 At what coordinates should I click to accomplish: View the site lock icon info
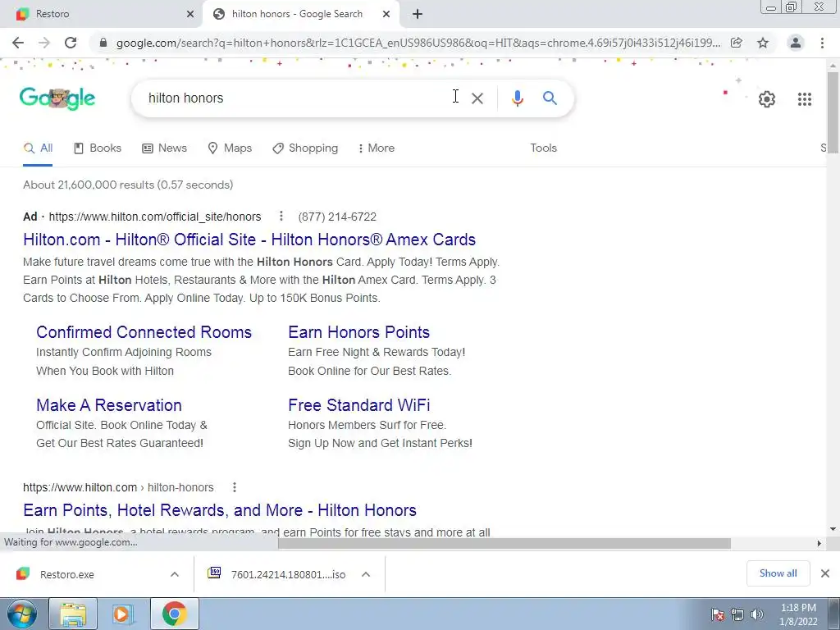tap(103, 43)
